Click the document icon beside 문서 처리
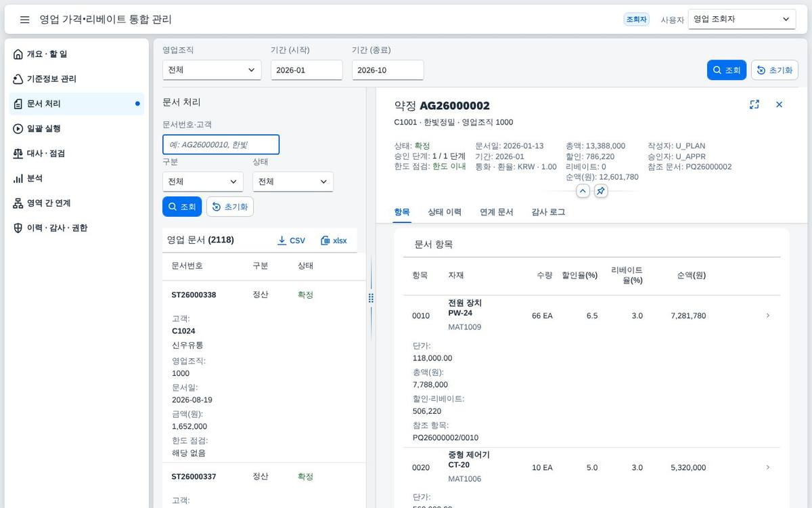812x508 pixels. (18, 104)
